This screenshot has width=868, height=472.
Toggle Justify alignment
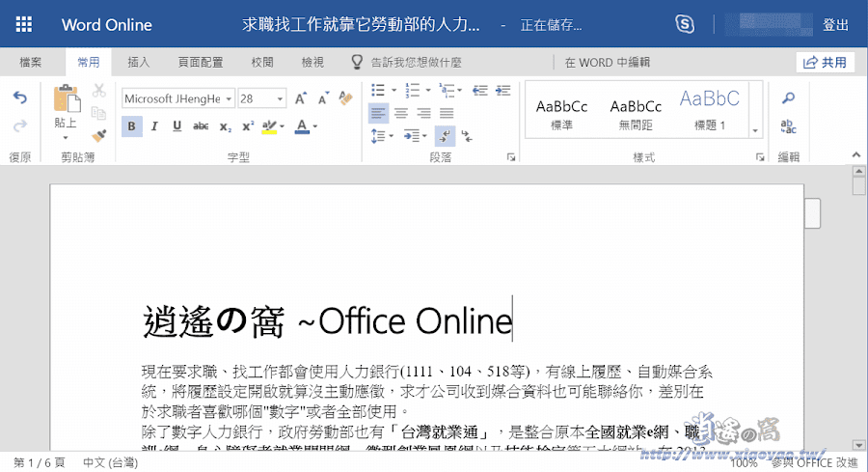[447, 114]
